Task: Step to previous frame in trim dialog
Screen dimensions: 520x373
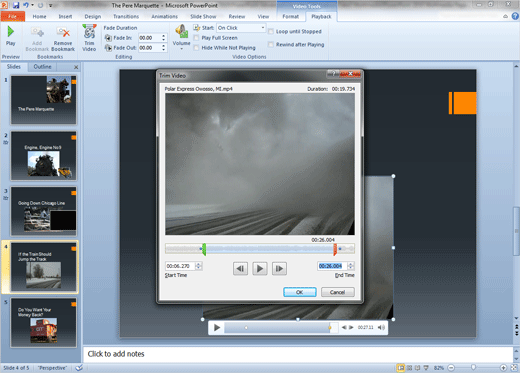Action: [x=240, y=268]
